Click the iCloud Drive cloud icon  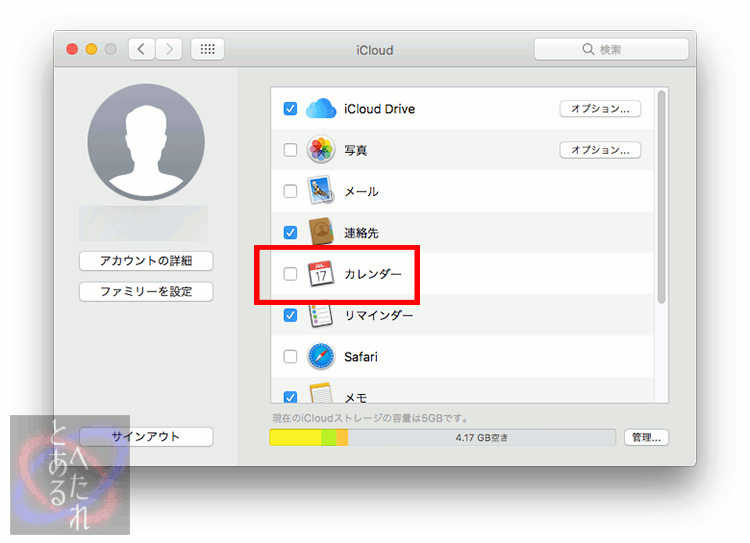(x=320, y=108)
